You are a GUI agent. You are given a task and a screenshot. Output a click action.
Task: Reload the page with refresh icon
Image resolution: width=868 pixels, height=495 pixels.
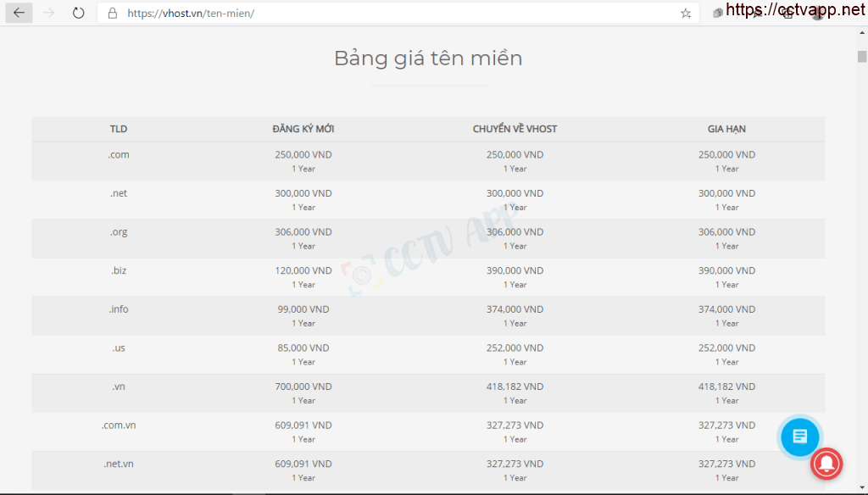[78, 13]
